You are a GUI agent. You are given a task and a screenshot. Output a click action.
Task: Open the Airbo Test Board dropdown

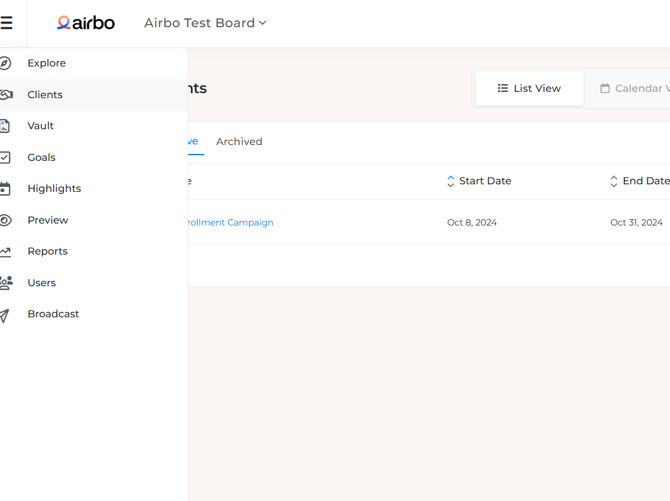[205, 23]
